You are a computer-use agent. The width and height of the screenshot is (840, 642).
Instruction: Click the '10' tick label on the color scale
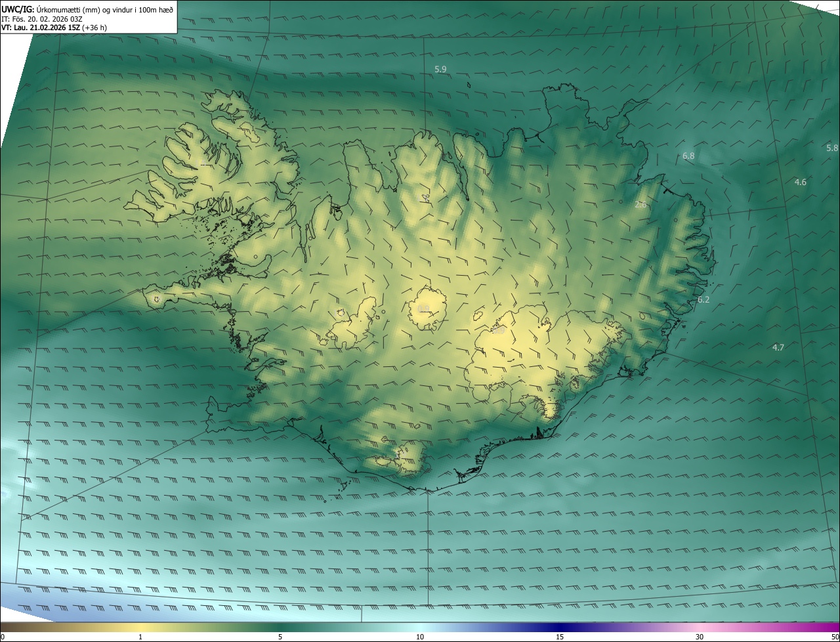pyautogui.click(x=420, y=637)
